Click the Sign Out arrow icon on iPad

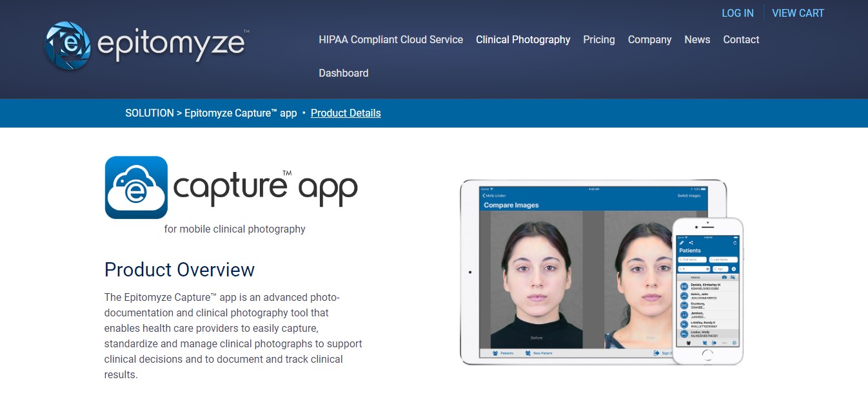[656, 353]
